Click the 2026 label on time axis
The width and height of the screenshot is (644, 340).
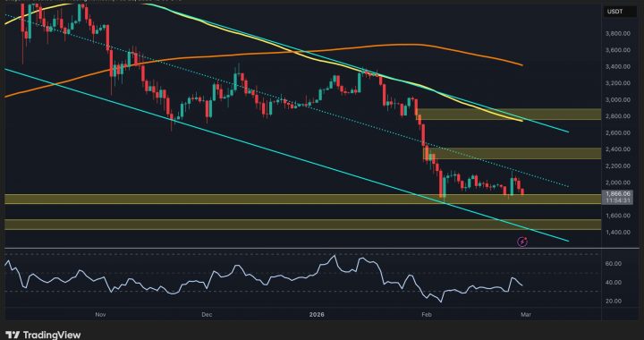coord(317,315)
